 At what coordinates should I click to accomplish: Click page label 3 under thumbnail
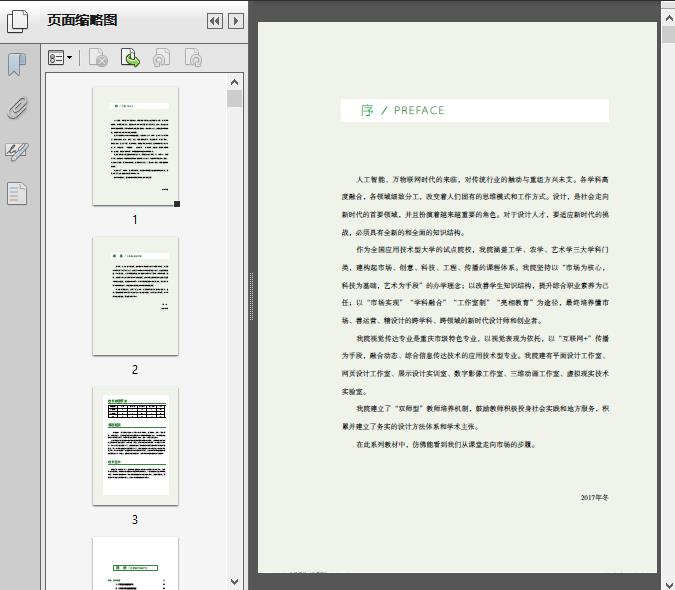(x=135, y=520)
